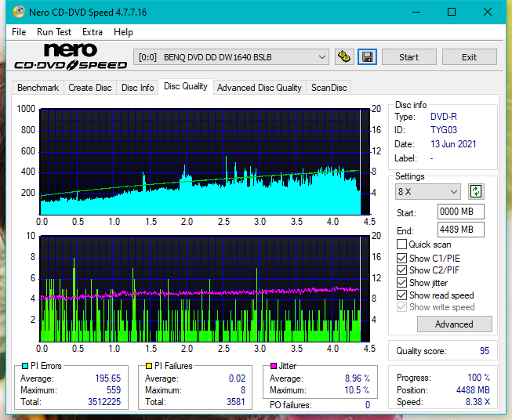
Task: Click the Nero CD-DVD Speed logo
Action: (x=71, y=56)
